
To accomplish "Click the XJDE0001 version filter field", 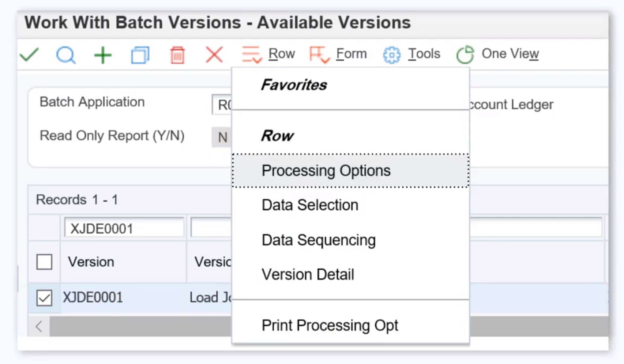I will click(x=124, y=229).
